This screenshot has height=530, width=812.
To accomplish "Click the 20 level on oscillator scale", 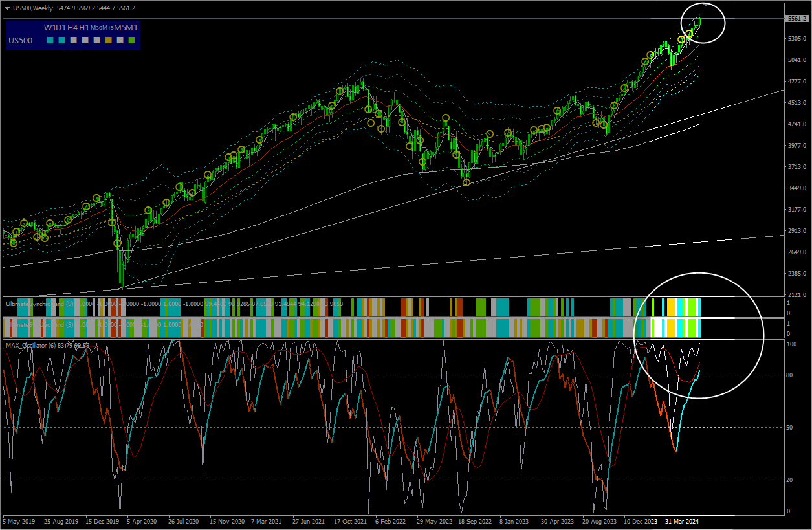I will click(x=789, y=480).
